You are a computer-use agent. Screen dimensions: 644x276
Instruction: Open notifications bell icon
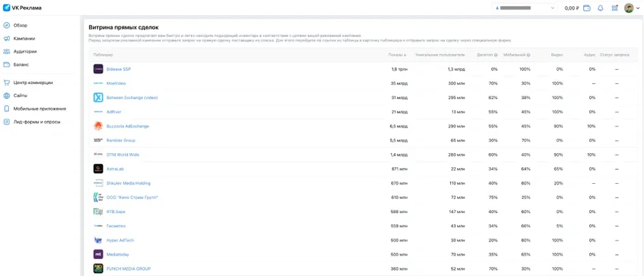coord(600,8)
